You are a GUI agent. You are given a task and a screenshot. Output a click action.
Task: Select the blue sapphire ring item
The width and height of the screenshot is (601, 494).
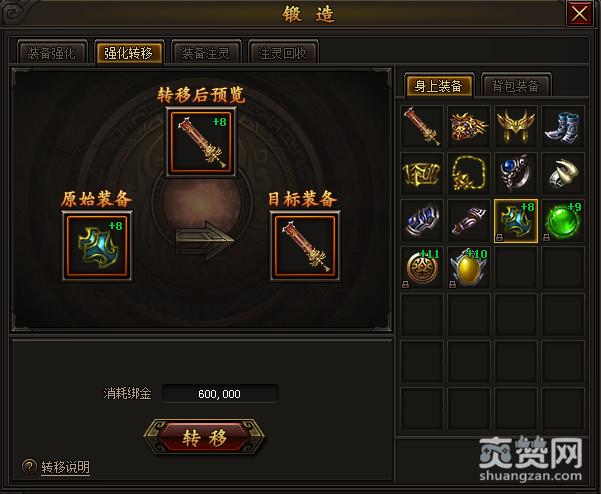tap(516, 174)
